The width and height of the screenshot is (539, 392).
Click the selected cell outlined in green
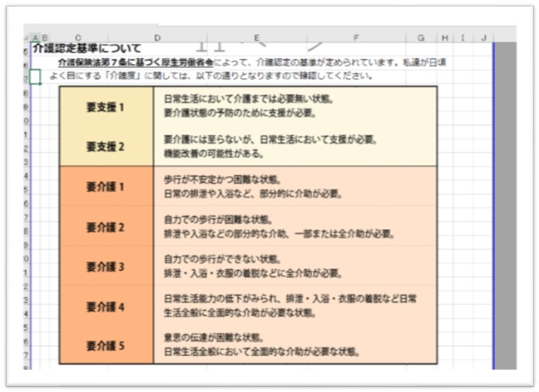[35, 77]
